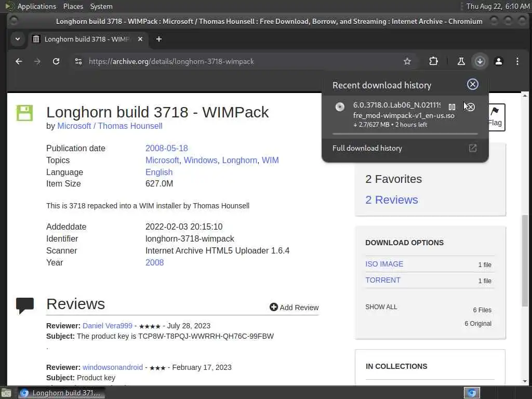
Task: Open the Chromium three-dot menu
Action: coord(517,61)
